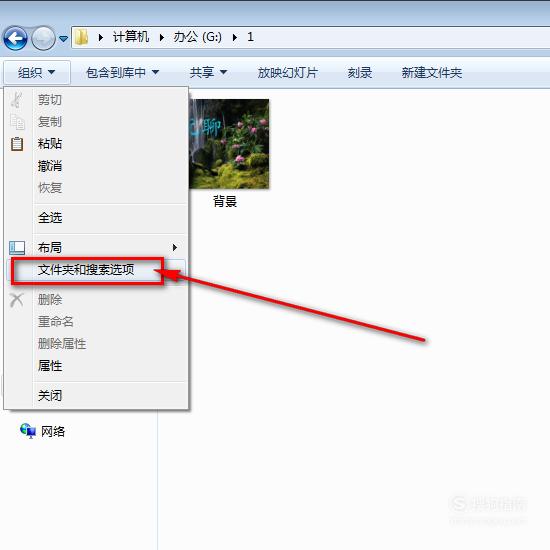550x550 pixels.
Task: Choose 撤消 from the menu
Action: pyautogui.click(x=96, y=166)
